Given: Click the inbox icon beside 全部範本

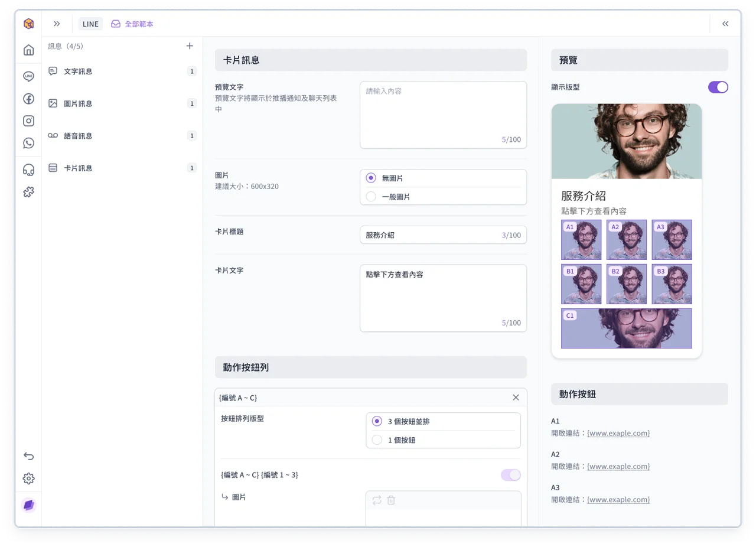Looking at the screenshot, I should tap(116, 24).
